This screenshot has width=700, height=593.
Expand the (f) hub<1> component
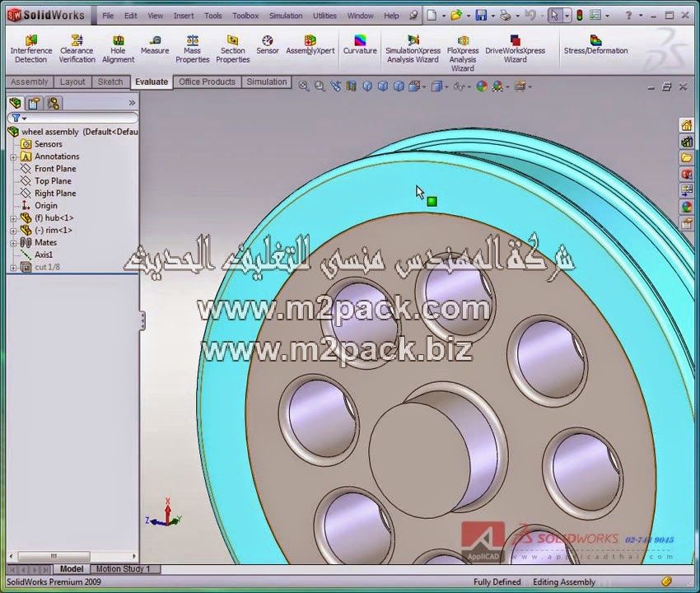[13, 219]
